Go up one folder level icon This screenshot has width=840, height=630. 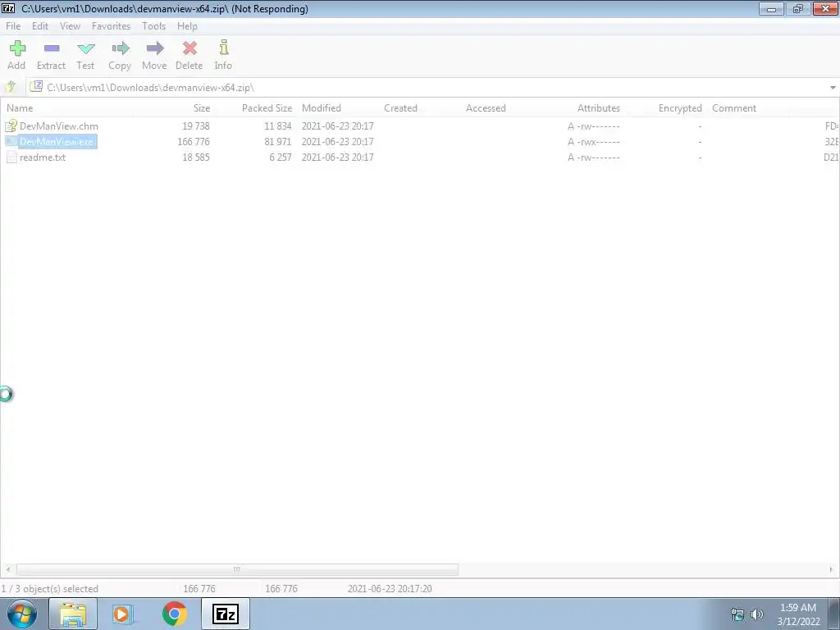tap(10, 87)
